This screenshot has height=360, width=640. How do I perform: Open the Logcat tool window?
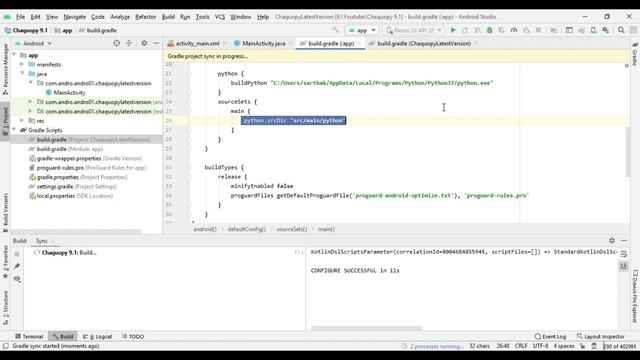coord(98,336)
